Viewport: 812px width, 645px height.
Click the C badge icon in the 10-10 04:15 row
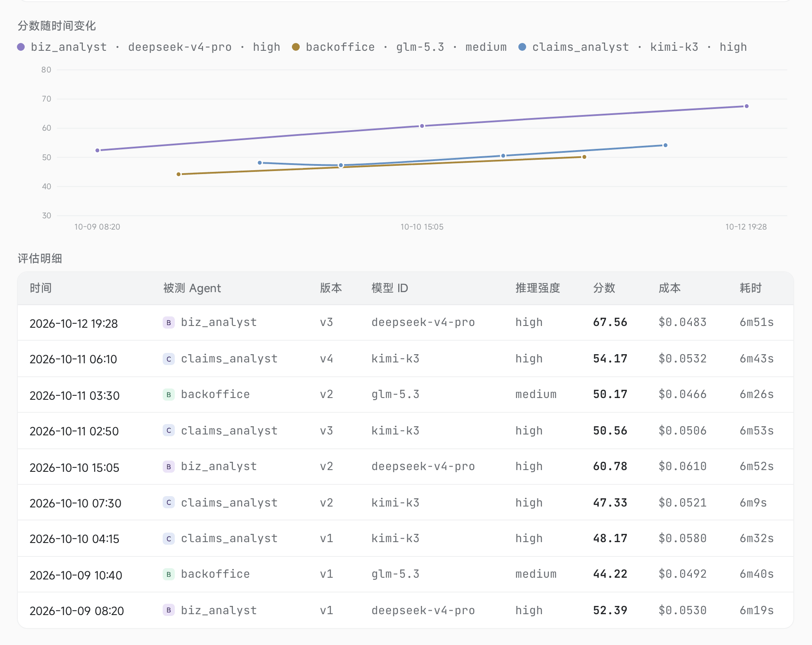[169, 539]
